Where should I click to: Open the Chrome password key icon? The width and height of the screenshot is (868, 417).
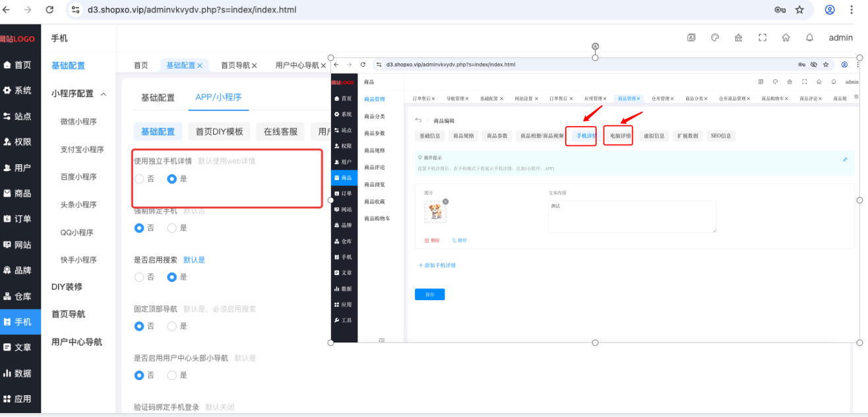[780, 10]
